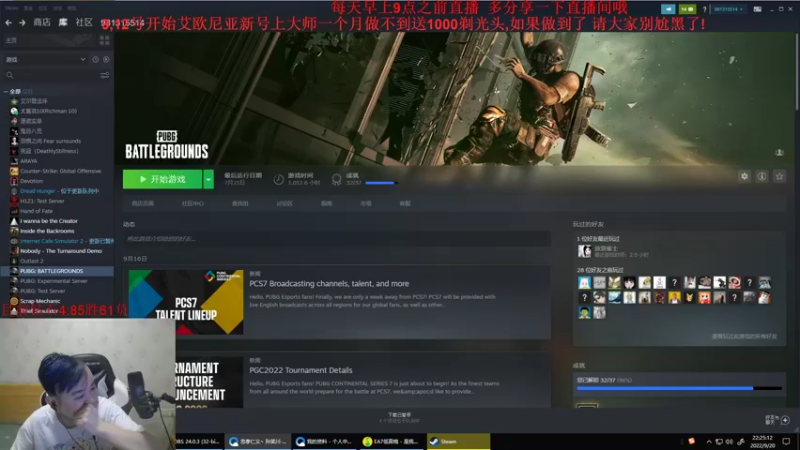Open the 市场 market tab
This screenshot has height=450, width=800.
(365, 204)
